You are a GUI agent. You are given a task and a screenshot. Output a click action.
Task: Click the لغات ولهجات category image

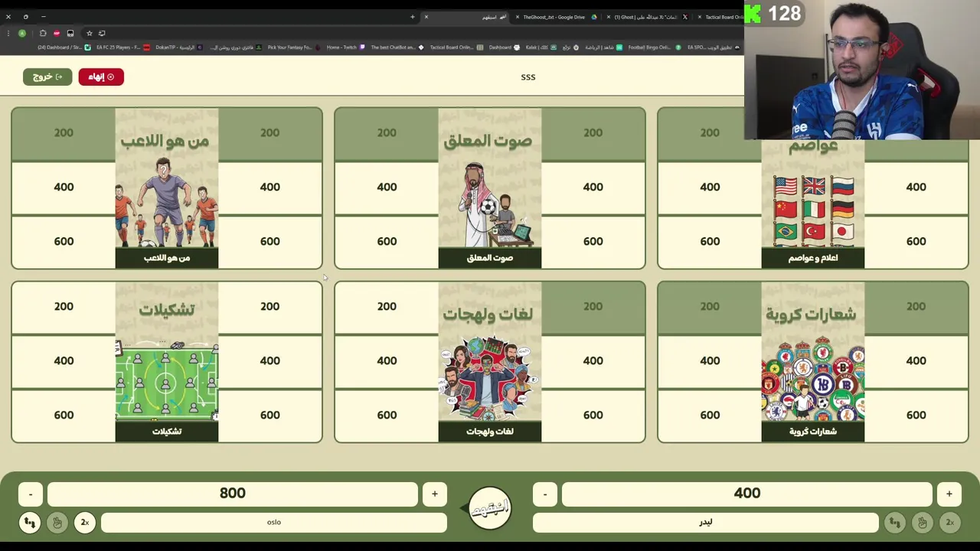(490, 362)
